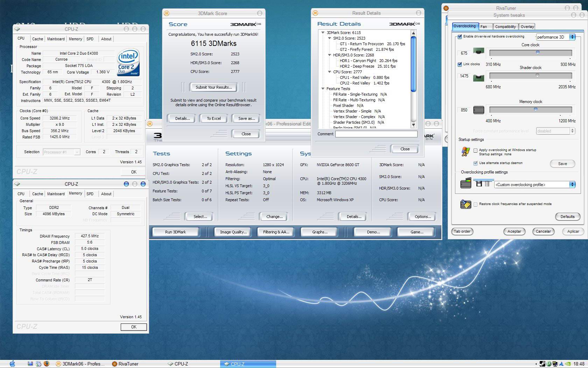Click the restore clock frequencies icon

[x=465, y=204]
